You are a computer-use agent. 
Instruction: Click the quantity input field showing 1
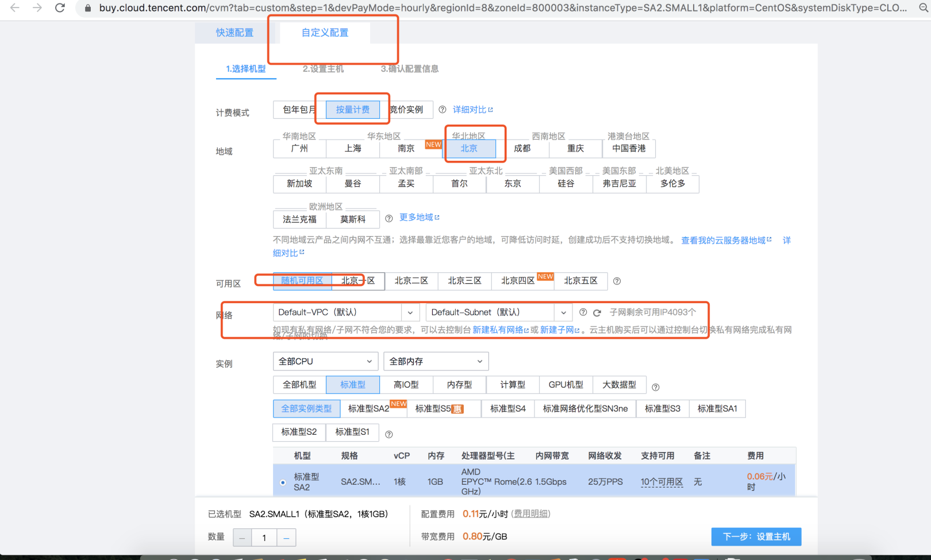(264, 538)
